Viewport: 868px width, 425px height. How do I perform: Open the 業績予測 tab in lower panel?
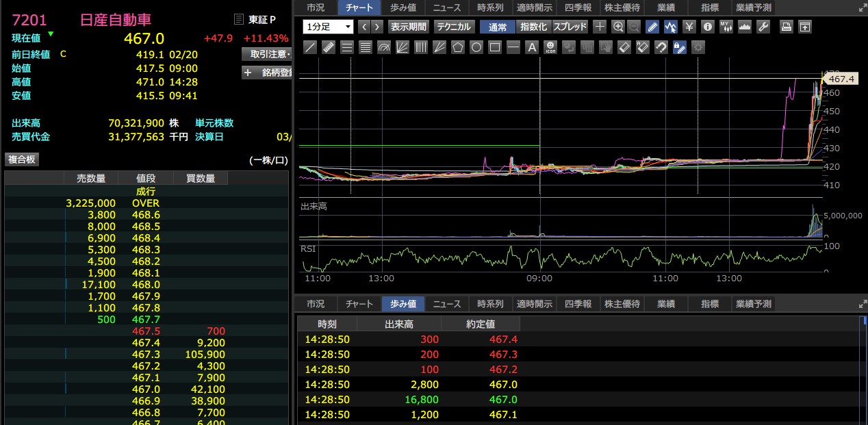tap(754, 304)
